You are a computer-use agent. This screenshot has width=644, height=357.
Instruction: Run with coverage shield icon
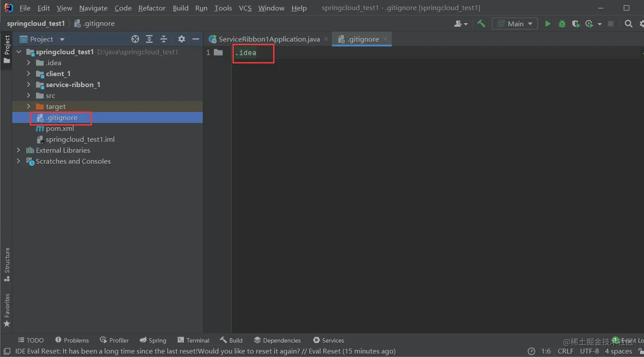click(576, 24)
